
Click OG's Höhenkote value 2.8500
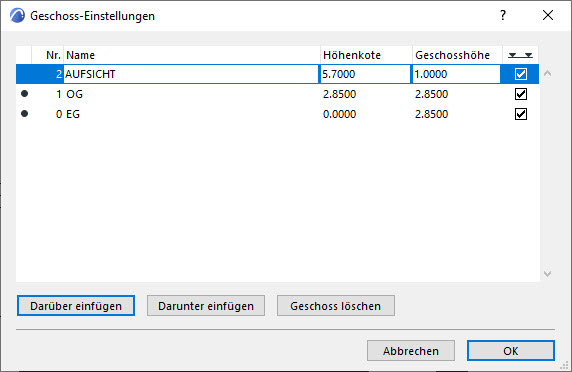339,94
